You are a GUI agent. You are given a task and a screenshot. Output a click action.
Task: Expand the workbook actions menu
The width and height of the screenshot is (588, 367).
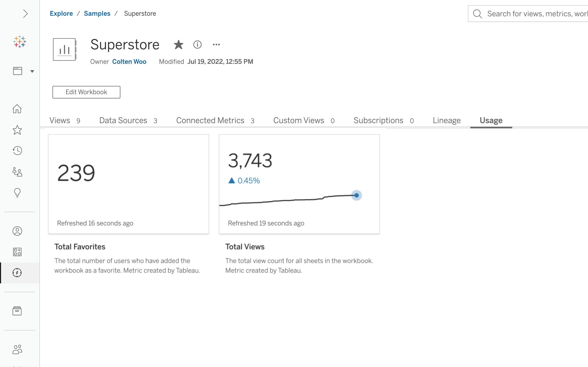click(216, 44)
